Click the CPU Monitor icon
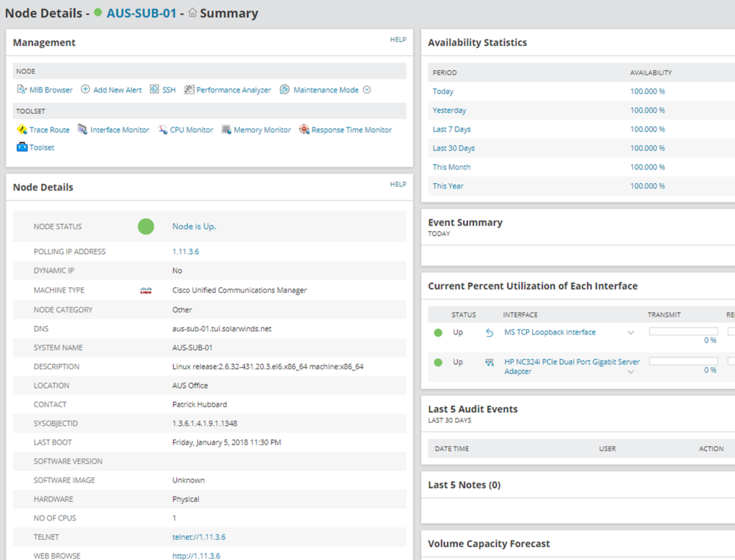 pos(163,129)
